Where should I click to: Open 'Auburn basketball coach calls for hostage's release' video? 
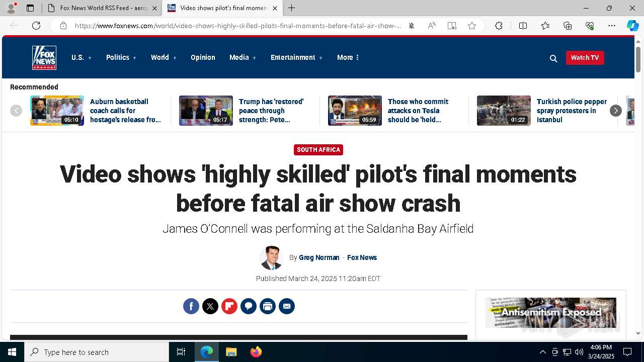(x=126, y=111)
